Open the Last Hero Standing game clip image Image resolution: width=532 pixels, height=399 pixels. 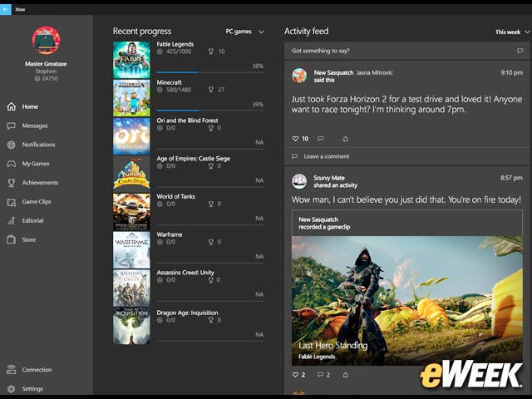[x=407, y=301]
